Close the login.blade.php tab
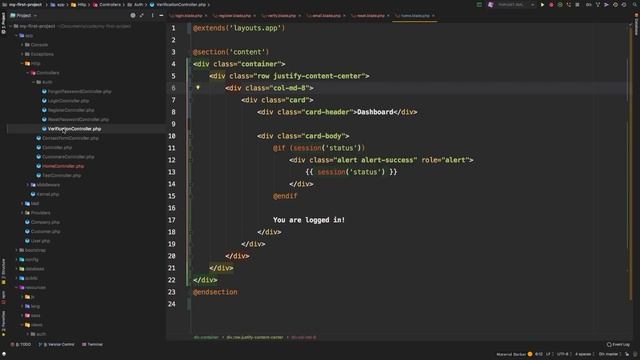Screen dimensions: 640x360 pos(206,16)
